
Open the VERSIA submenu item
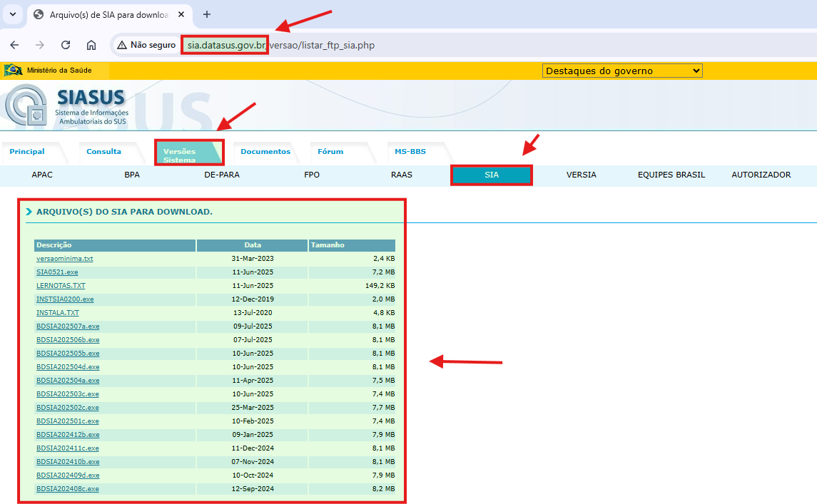(x=581, y=175)
